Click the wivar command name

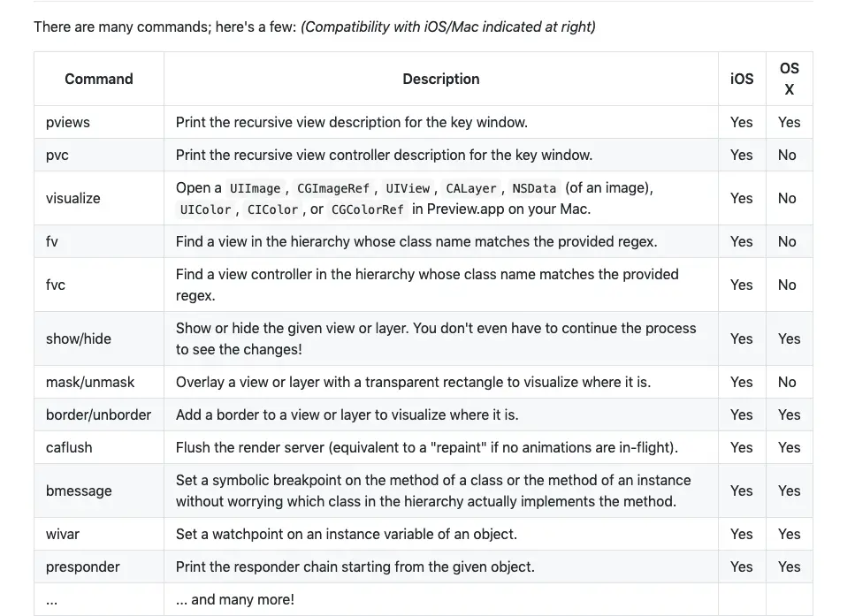click(x=63, y=534)
